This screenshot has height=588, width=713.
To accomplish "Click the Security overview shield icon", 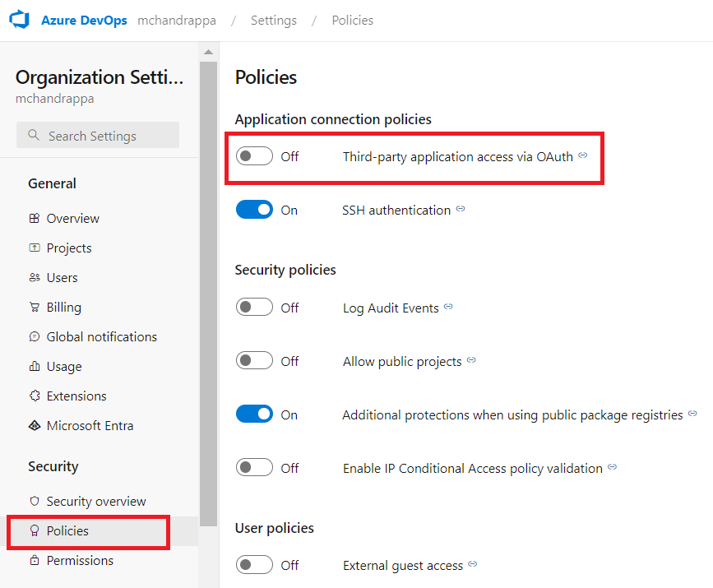I will pos(35,501).
